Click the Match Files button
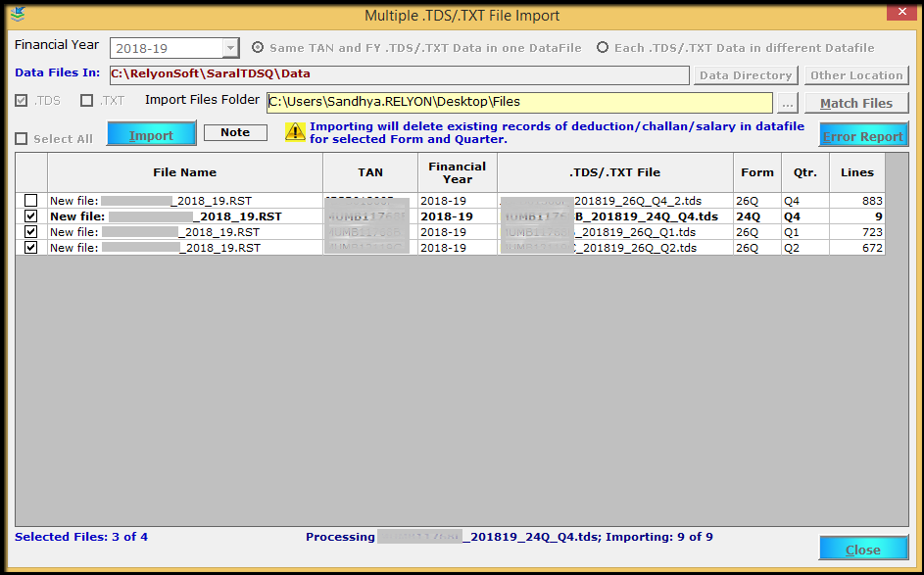The height and width of the screenshot is (575, 924). click(856, 103)
